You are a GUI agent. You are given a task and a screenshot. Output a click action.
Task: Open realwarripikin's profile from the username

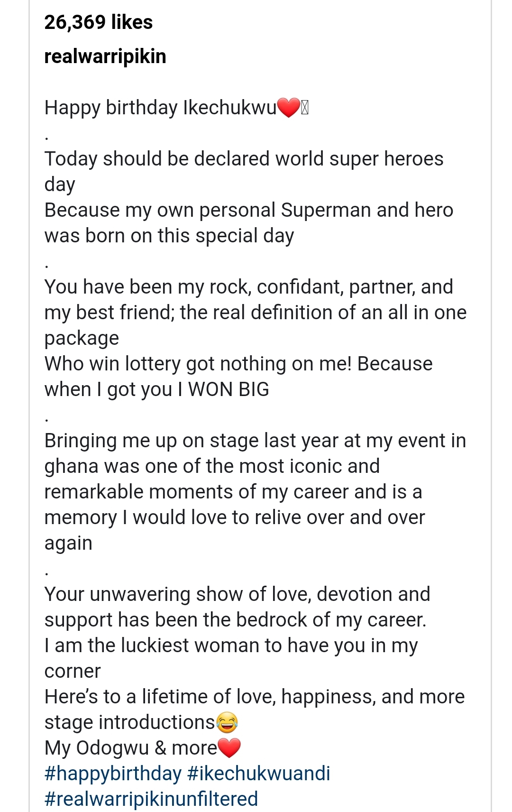tap(105, 56)
